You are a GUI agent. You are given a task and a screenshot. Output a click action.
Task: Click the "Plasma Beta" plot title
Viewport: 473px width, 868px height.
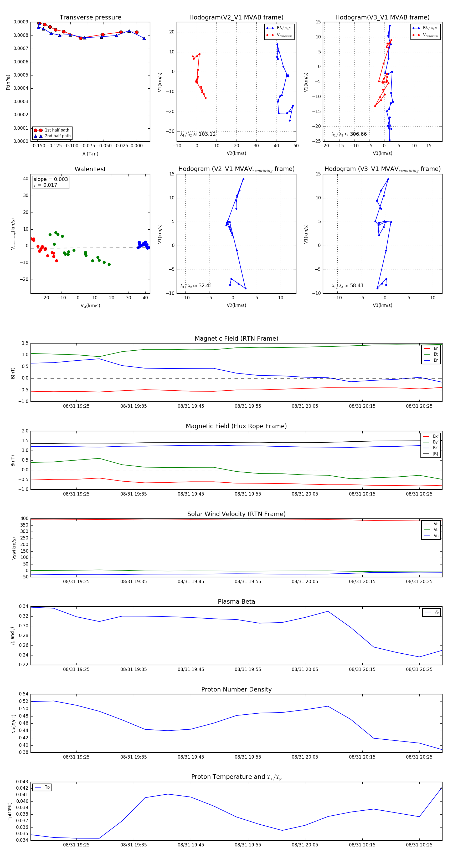pos(236,602)
